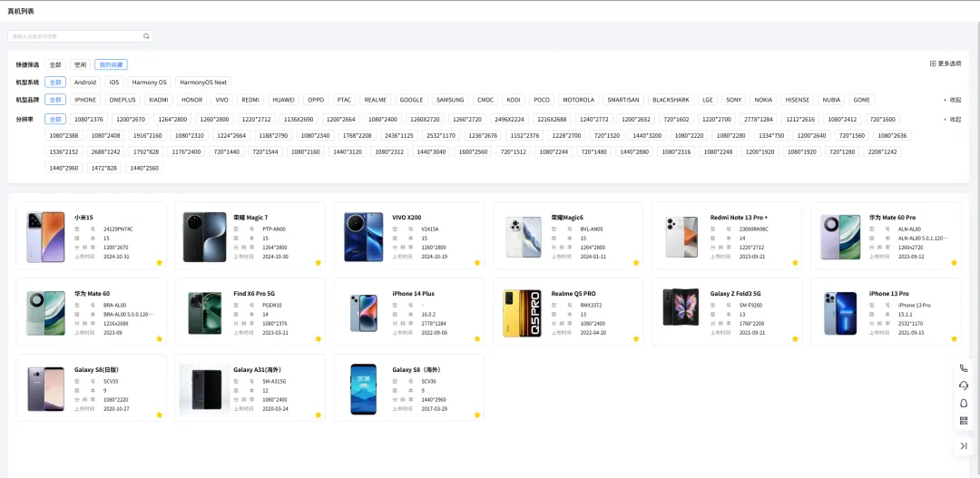Toggle star on iPhone 14 Plus card
Viewport: 980px width, 478px height.
tap(477, 338)
